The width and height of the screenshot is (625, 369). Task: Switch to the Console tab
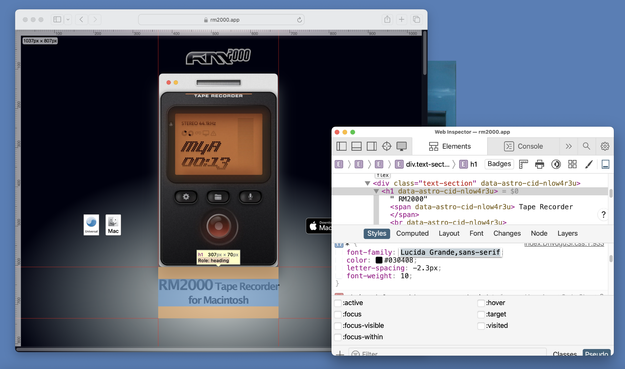tap(523, 146)
